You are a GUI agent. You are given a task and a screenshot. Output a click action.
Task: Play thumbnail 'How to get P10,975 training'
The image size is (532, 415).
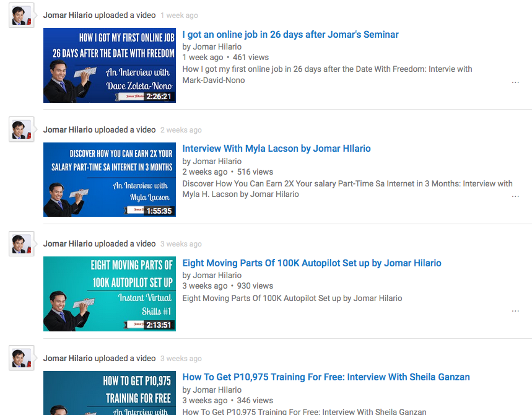[110, 393]
